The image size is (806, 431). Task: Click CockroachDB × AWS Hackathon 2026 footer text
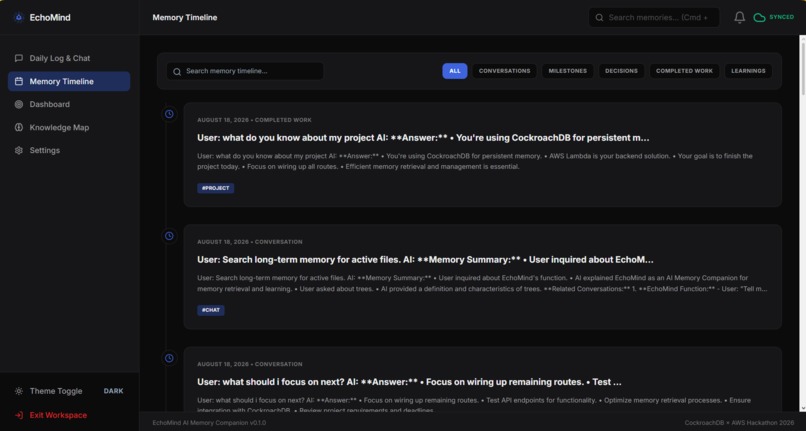tap(739, 423)
